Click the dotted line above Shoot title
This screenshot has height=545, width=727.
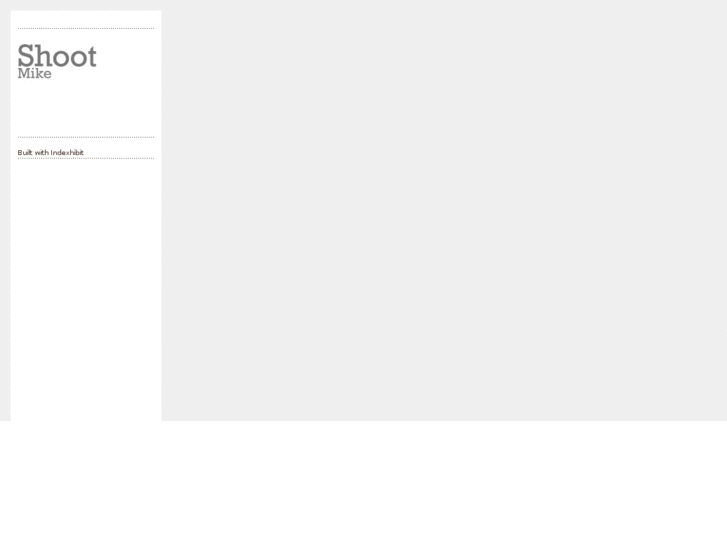click(x=86, y=28)
